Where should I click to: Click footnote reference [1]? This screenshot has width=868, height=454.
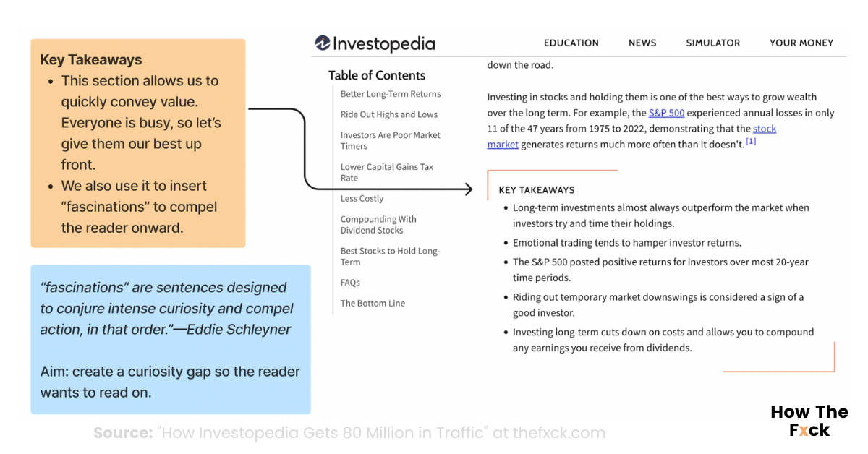tap(750, 141)
